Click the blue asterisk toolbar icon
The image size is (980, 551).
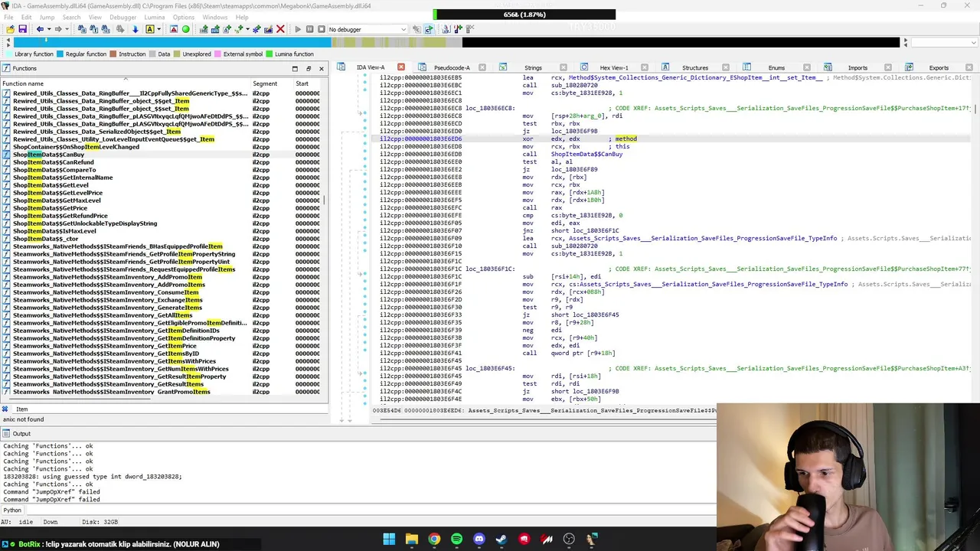pyautogui.click(x=256, y=29)
